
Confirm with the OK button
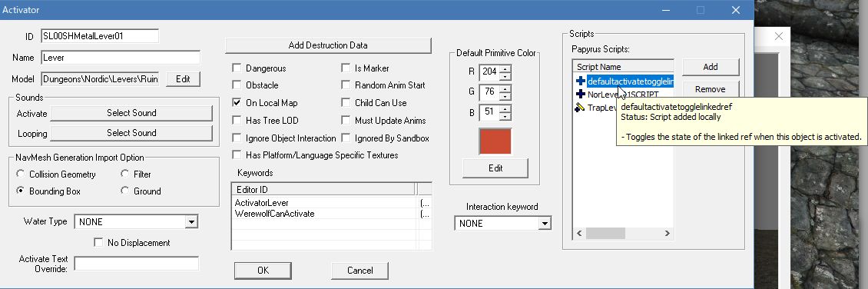tap(263, 271)
